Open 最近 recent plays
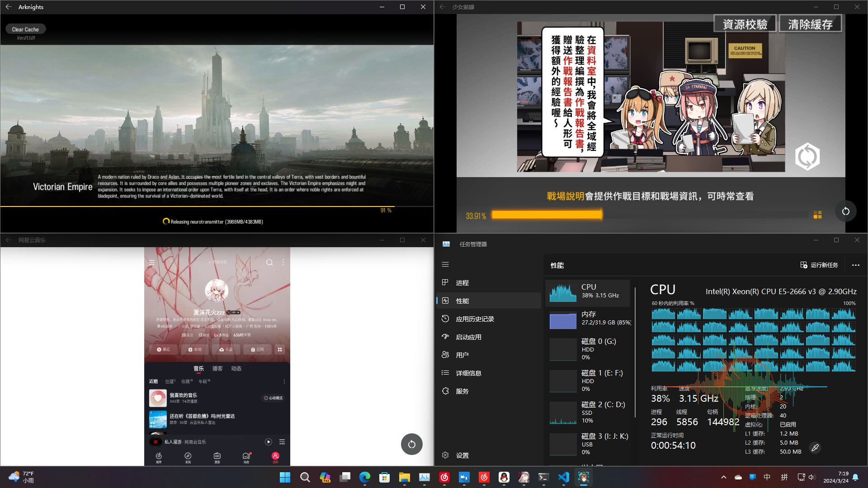The image size is (868, 488). click(163, 349)
